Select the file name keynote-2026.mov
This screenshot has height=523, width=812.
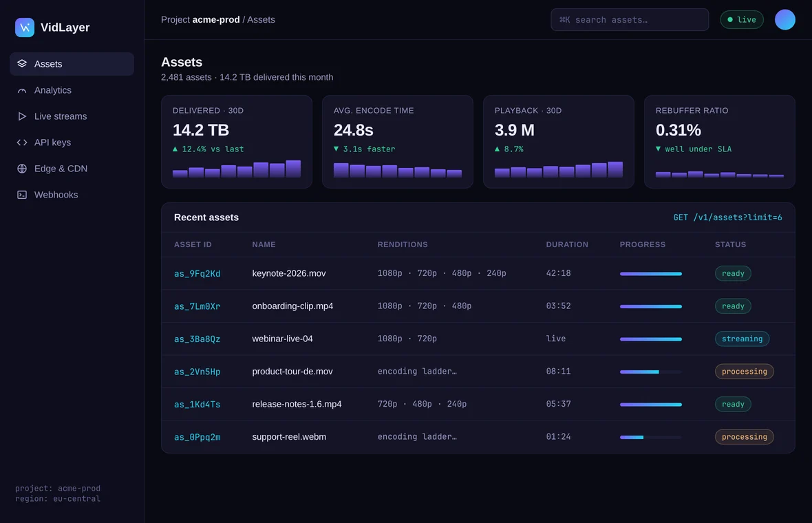click(x=289, y=273)
